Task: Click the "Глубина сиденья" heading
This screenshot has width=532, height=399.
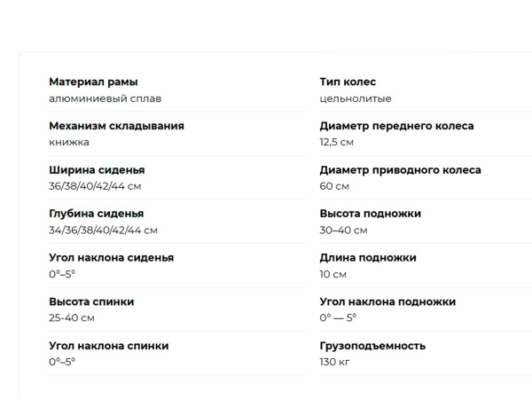Action: click(96, 214)
